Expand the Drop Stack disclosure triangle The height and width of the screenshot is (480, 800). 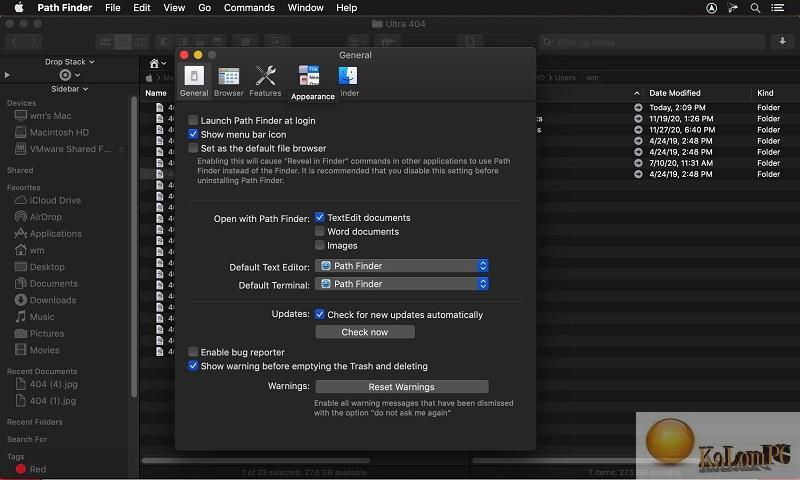click(x=7, y=75)
